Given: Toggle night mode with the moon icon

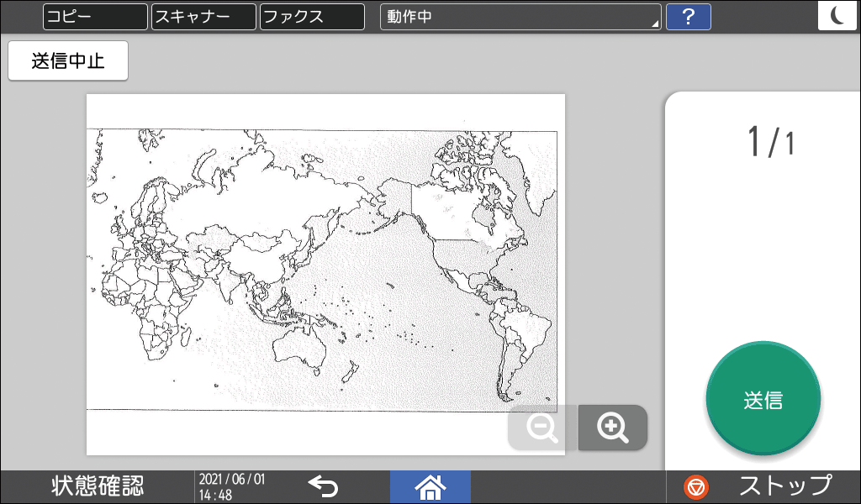Looking at the screenshot, I should point(837,15).
